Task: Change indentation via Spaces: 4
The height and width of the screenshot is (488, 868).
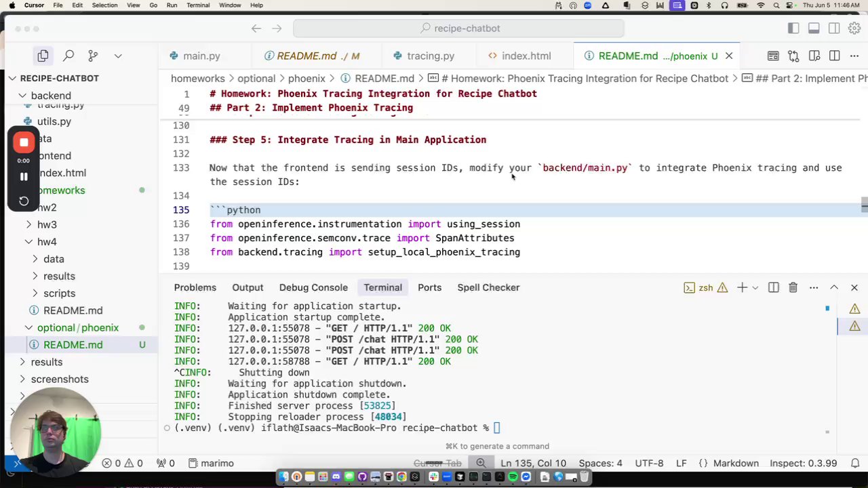Action: click(x=600, y=464)
